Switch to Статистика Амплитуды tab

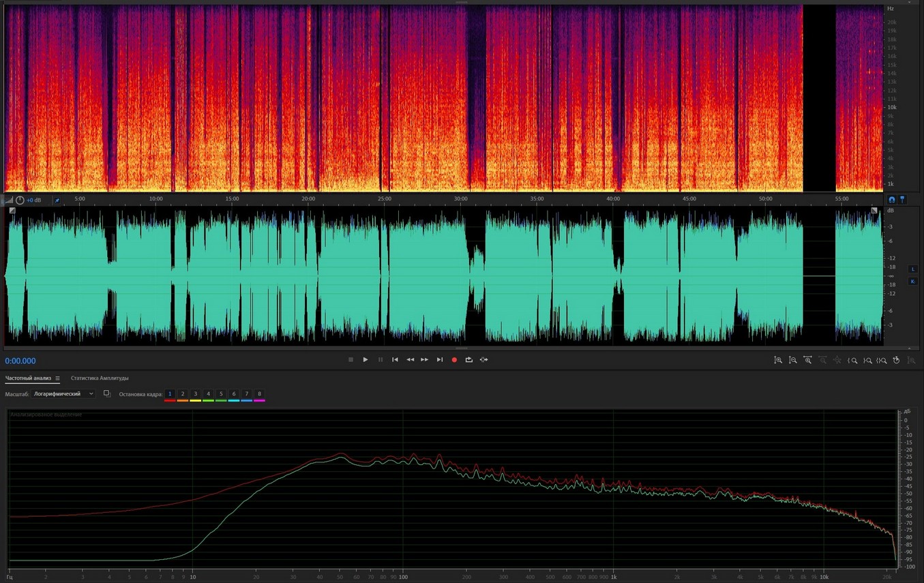[100, 378]
